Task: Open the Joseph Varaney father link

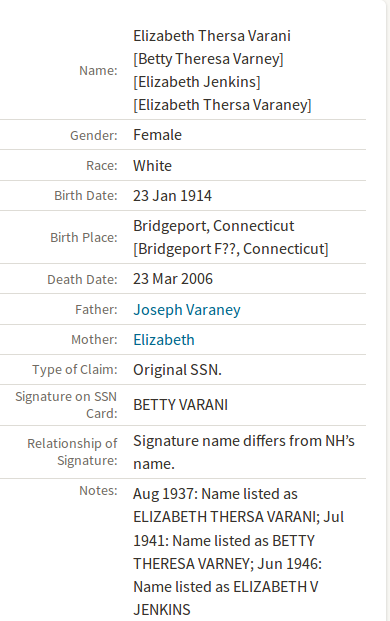Action: pyautogui.click(x=187, y=310)
